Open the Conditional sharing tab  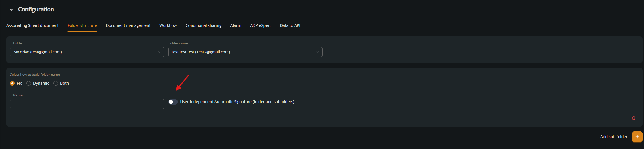(x=203, y=25)
